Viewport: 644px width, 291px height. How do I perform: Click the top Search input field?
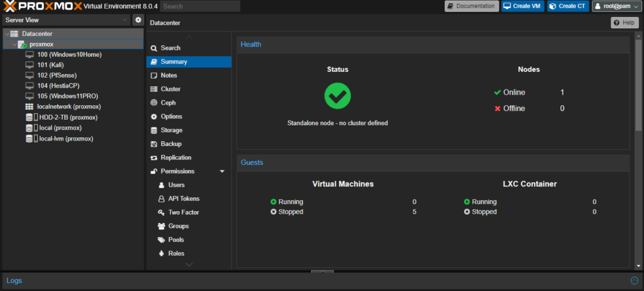pyautogui.click(x=200, y=6)
